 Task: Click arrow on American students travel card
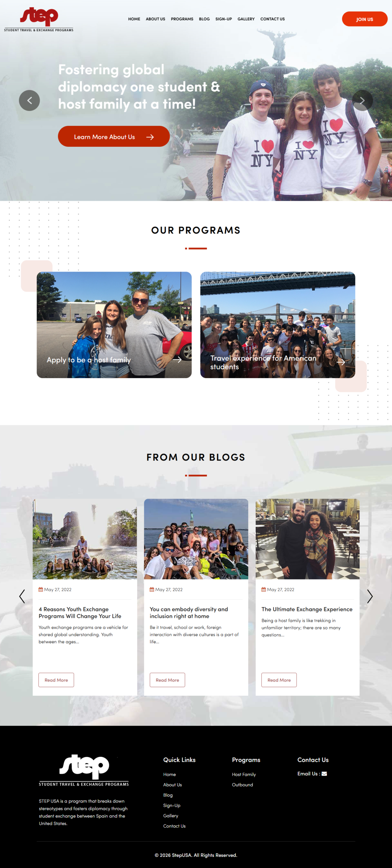pos(341,362)
